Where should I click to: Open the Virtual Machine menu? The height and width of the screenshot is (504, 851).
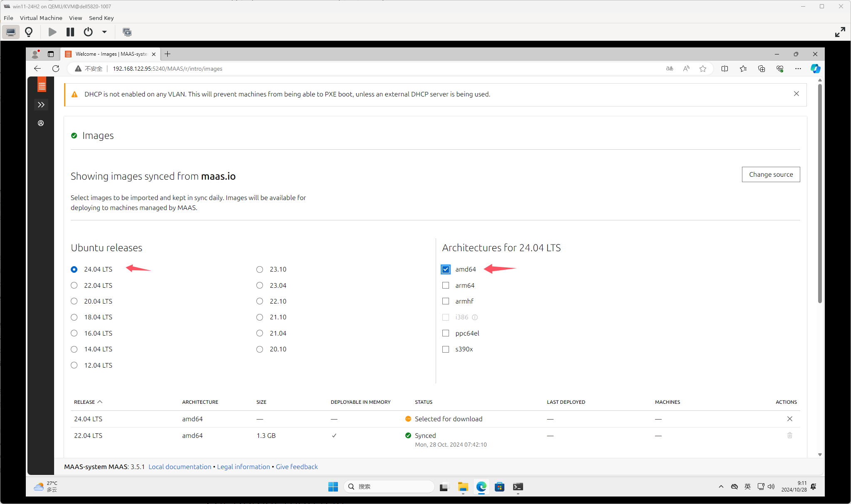41,18
